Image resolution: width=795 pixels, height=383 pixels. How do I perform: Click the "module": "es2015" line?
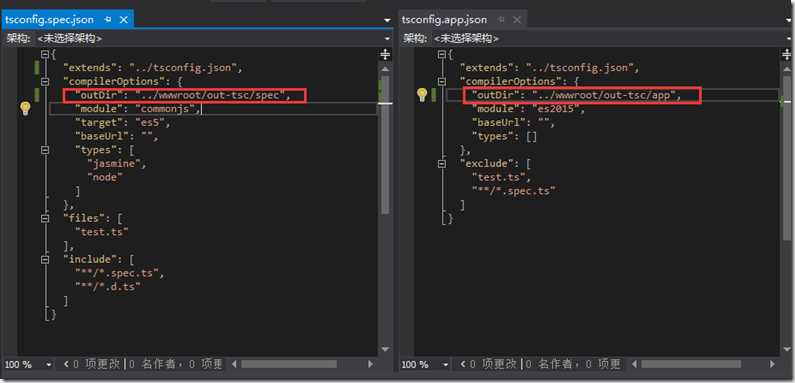coord(529,109)
